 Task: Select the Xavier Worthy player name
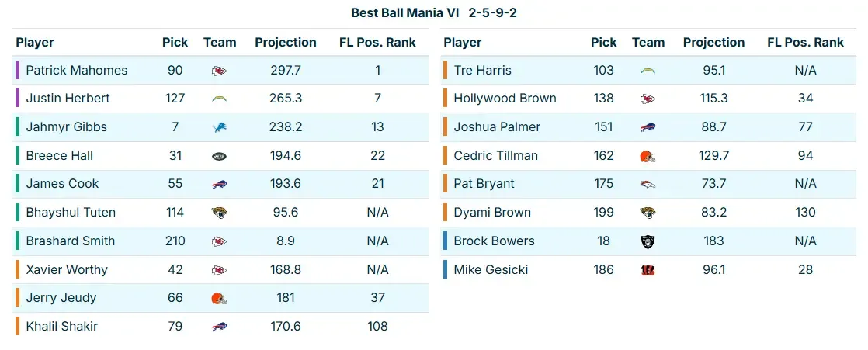point(67,270)
